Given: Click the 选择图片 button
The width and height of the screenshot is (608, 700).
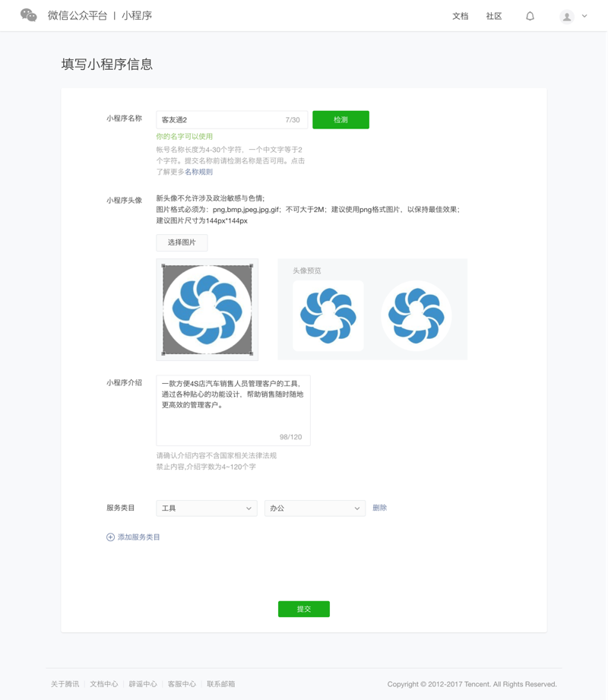Looking at the screenshot, I should (182, 242).
